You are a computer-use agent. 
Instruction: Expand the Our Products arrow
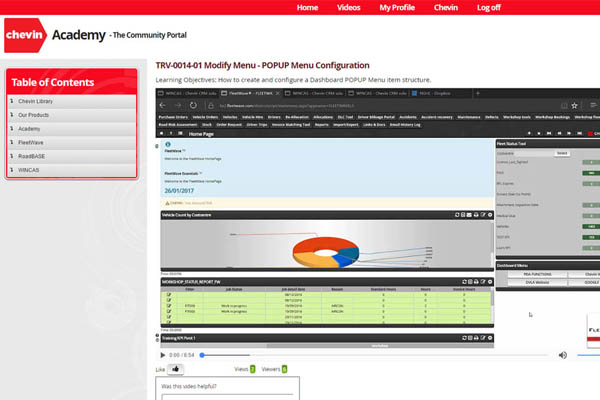12,115
